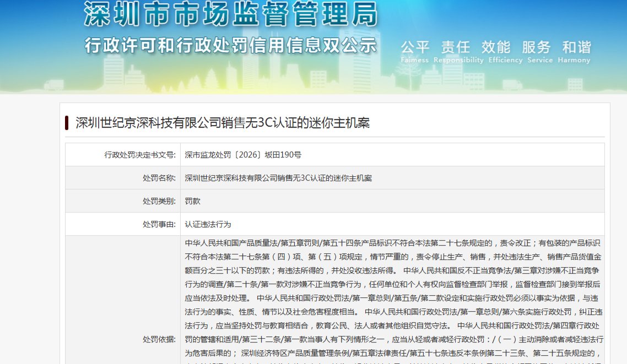
Task: Click the 责任 Responsibility slogan in the banner
Action: pos(458,52)
